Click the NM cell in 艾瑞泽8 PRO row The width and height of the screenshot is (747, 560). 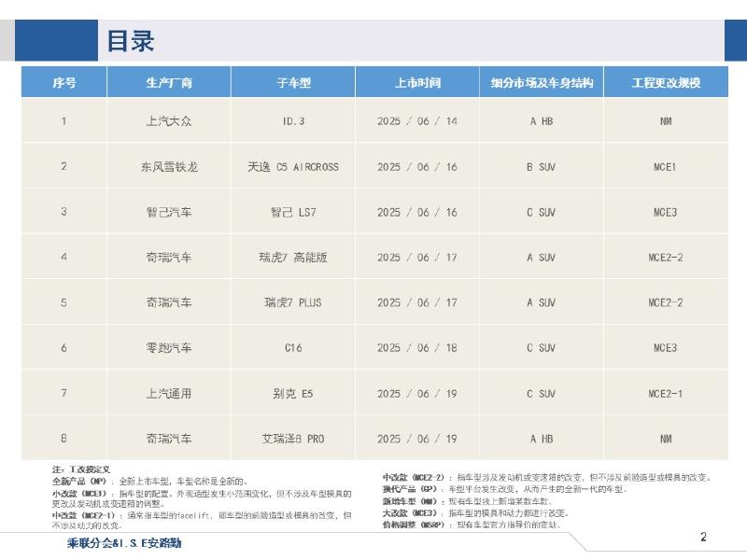(666, 439)
